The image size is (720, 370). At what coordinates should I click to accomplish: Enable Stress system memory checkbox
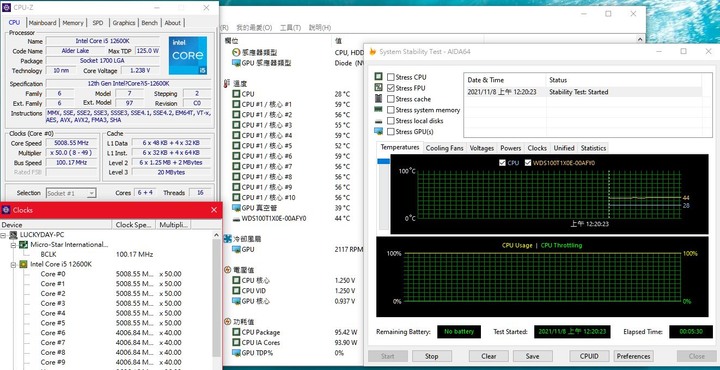[391, 110]
